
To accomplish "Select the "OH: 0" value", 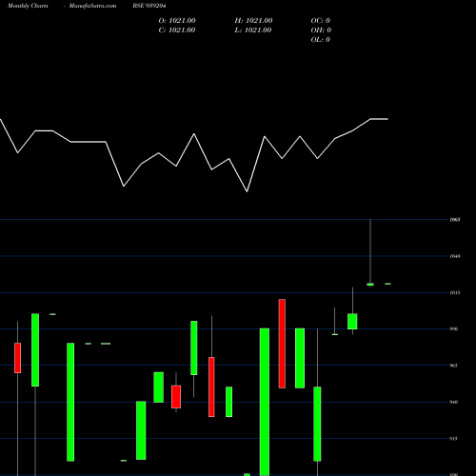I will (321, 30).
